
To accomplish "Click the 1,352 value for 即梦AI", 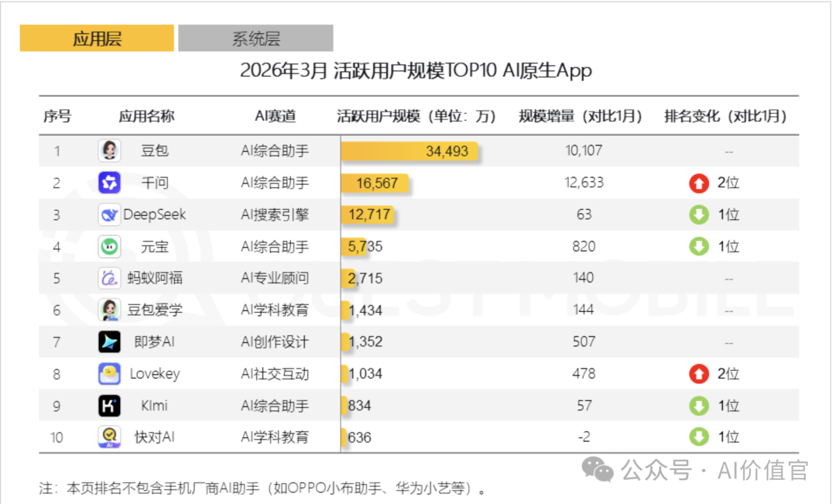I will pyautogui.click(x=365, y=342).
